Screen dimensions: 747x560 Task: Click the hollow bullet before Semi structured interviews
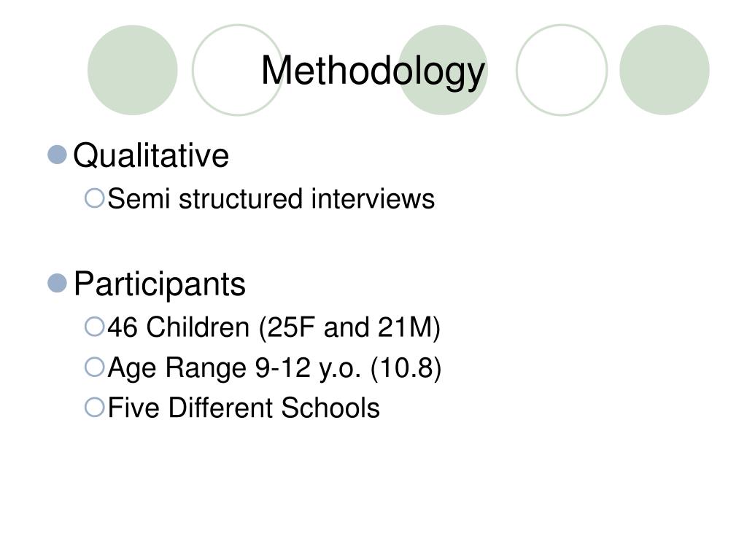pyautogui.click(x=94, y=198)
